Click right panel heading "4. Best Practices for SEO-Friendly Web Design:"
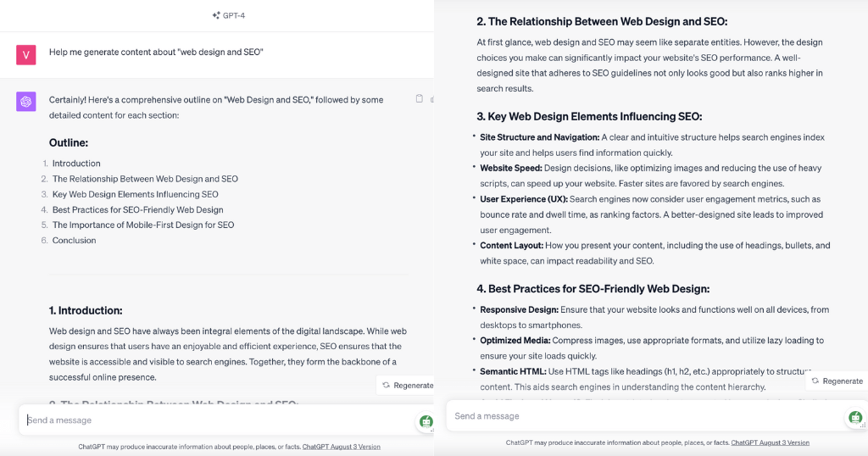The height and width of the screenshot is (456, 868). tap(593, 289)
